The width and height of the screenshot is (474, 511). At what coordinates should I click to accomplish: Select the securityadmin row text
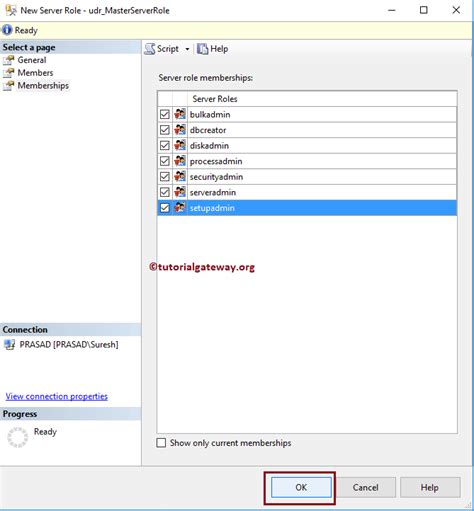coord(216,177)
